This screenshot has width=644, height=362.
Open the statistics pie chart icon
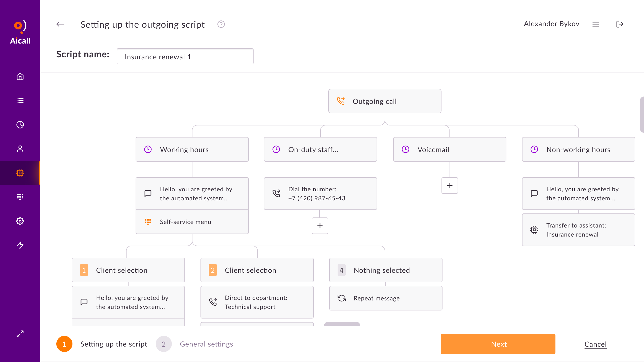point(20,125)
